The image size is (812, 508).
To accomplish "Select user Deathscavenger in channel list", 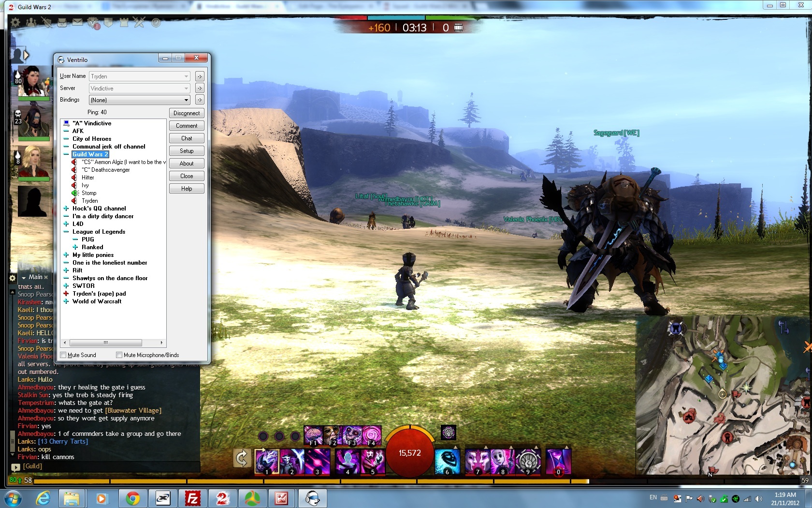I will click(x=106, y=170).
